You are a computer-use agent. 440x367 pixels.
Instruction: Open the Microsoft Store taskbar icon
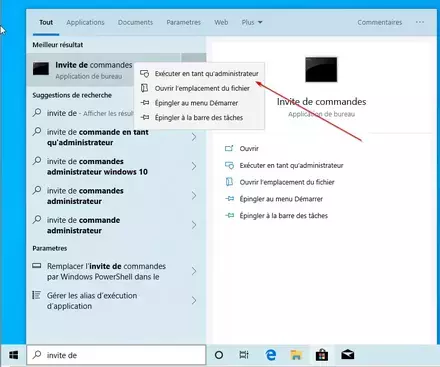322,355
